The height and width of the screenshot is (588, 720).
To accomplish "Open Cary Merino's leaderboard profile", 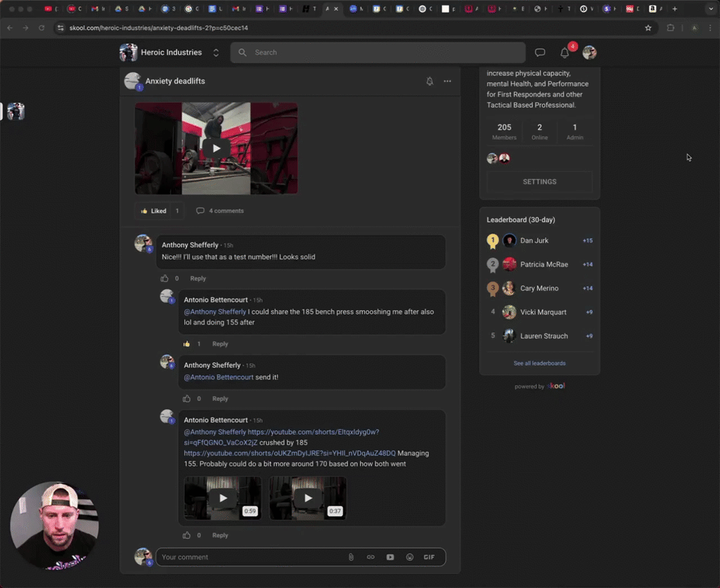I will 539,288.
